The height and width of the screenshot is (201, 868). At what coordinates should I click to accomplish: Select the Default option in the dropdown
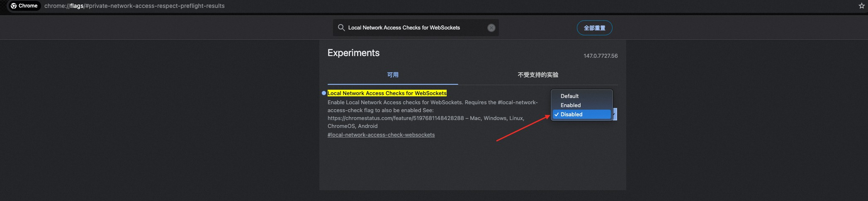569,96
